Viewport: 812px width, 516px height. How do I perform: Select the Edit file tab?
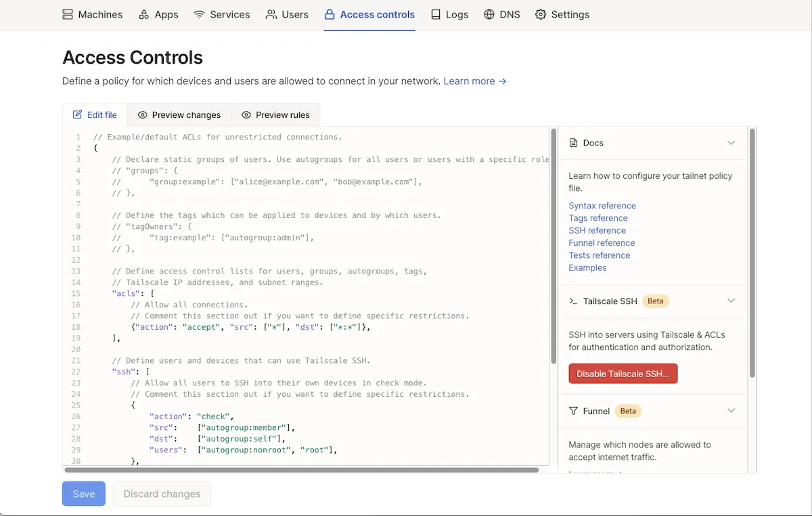[95, 115]
